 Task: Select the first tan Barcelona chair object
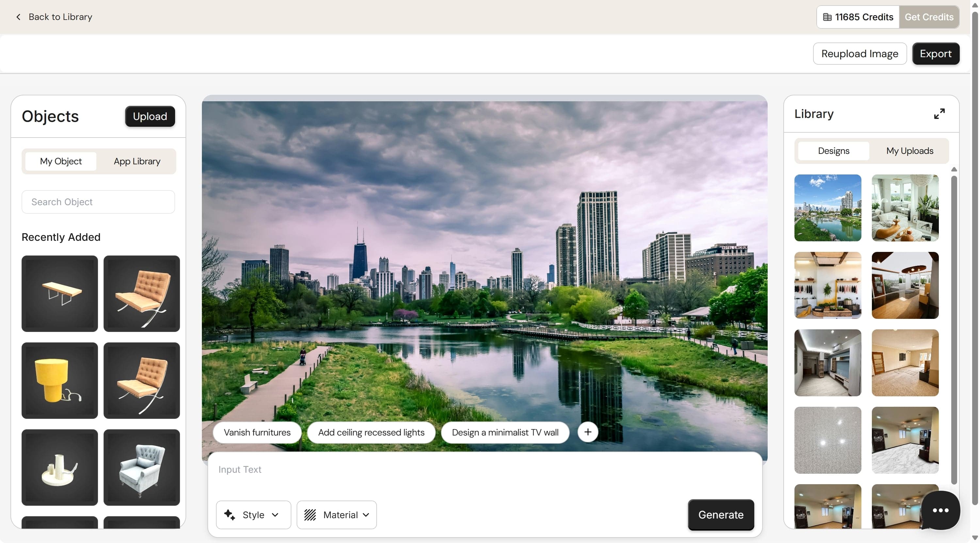[x=141, y=293]
